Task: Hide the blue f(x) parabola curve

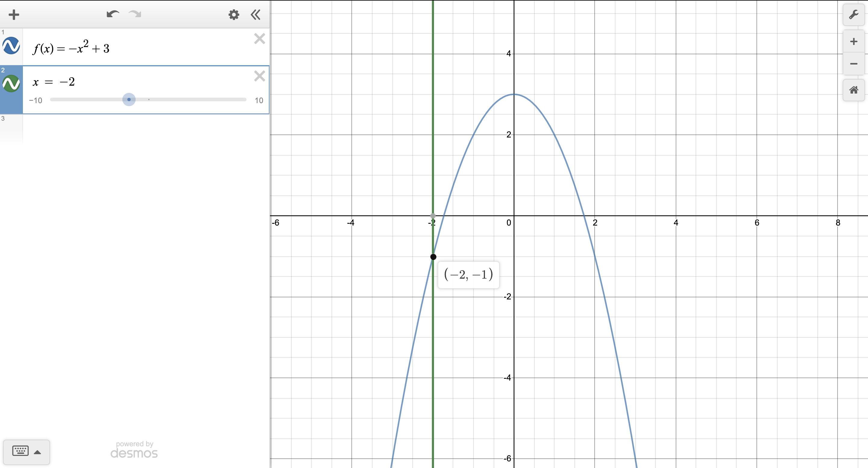Action: (x=11, y=46)
